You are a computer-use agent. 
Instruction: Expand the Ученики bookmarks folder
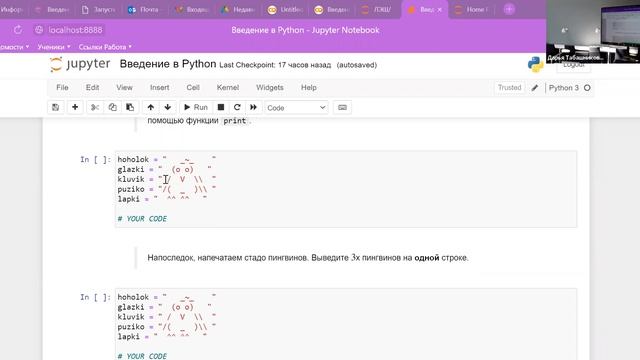click(54, 47)
